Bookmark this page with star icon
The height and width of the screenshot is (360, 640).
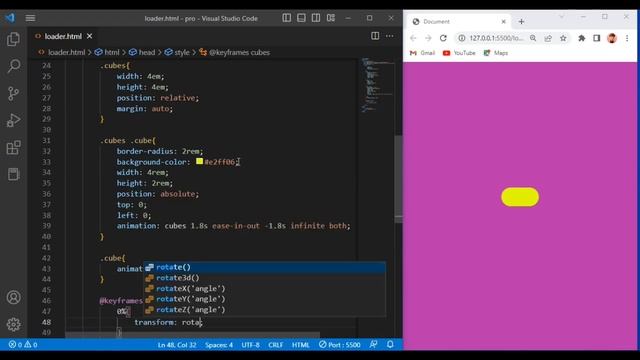[x=563, y=38]
